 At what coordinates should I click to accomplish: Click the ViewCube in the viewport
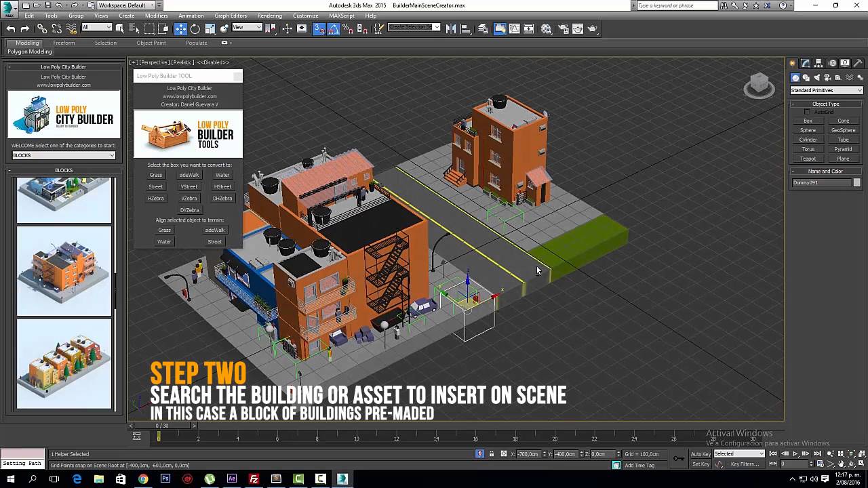(x=759, y=85)
